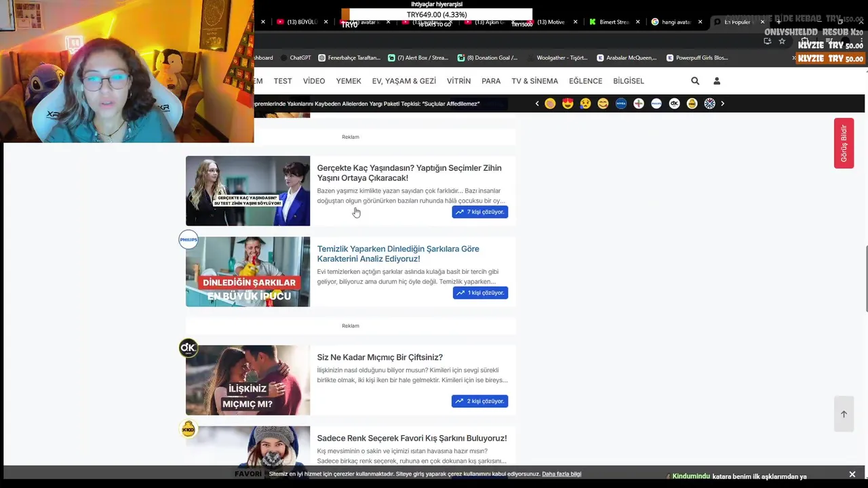Open the TEST menu item
The image size is (868, 488).
point(283,81)
